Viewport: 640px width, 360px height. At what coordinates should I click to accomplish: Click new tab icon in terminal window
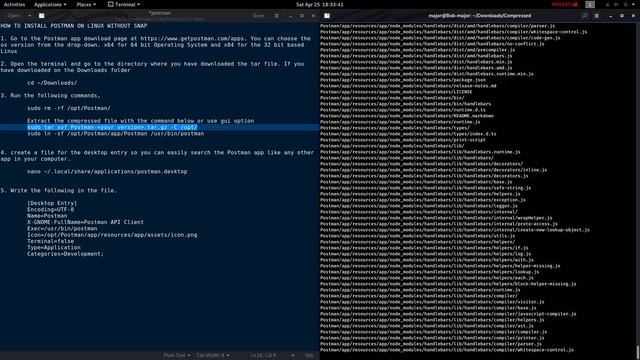(x=327, y=16)
